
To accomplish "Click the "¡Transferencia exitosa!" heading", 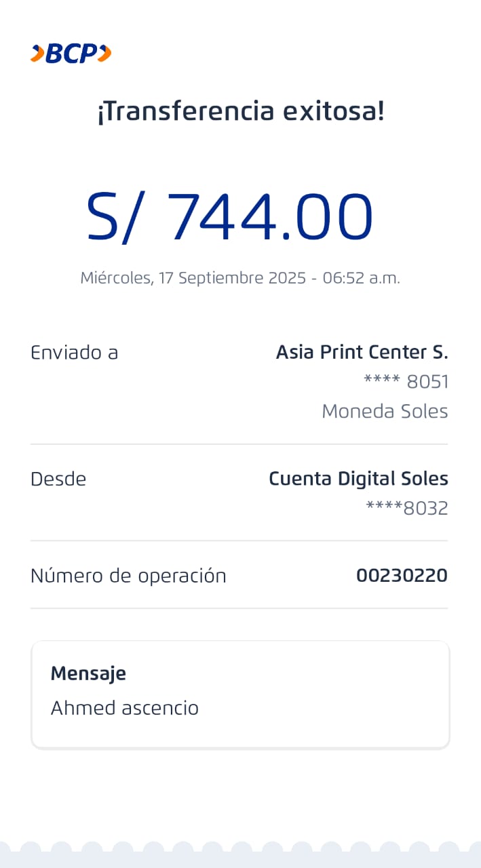I will pos(241,112).
